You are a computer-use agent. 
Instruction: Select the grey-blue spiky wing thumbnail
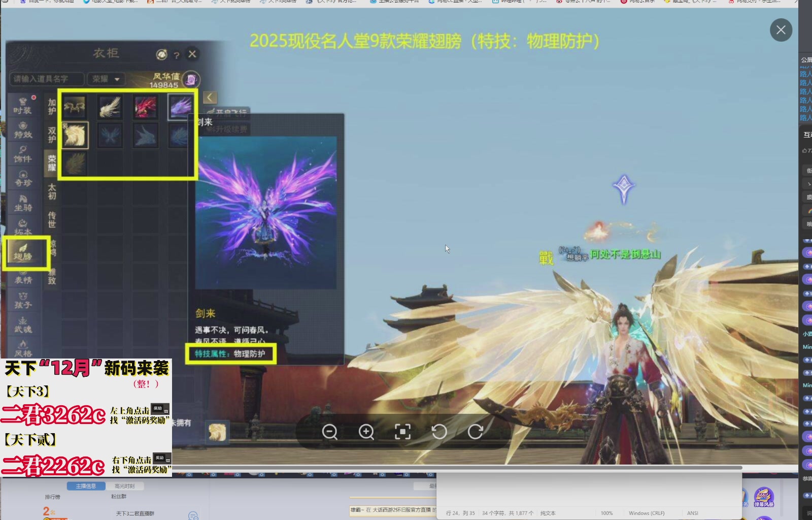[145, 135]
